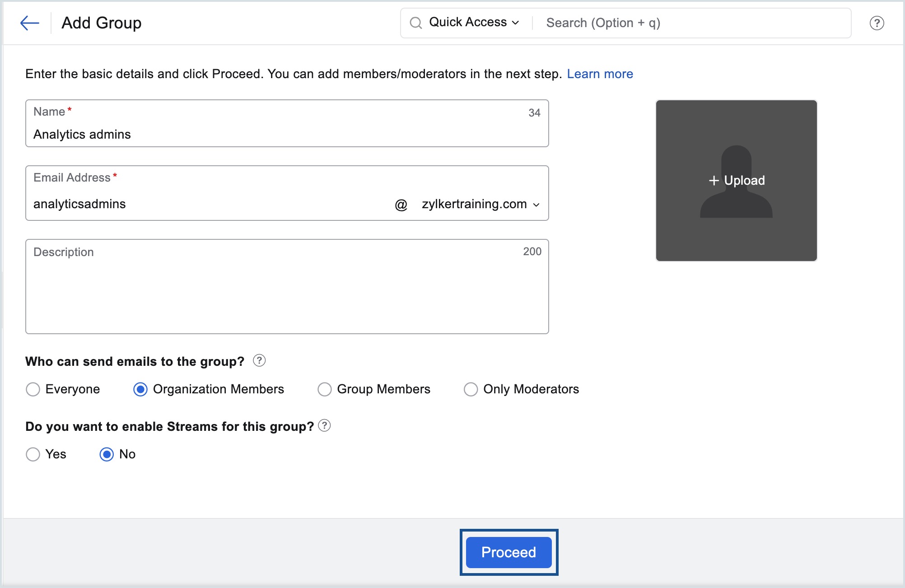Select Group Members for email sending
This screenshot has height=588, width=905.
pyautogui.click(x=324, y=389)
